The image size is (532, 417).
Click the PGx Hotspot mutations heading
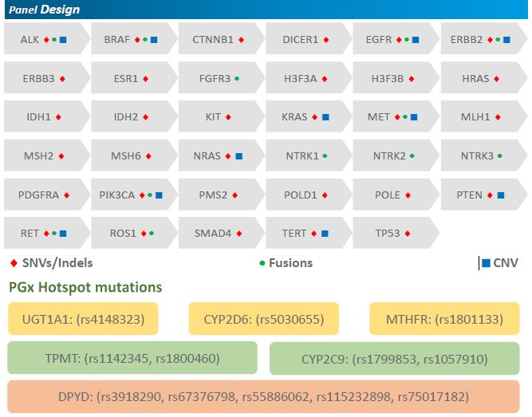click(x=85, y=287)
